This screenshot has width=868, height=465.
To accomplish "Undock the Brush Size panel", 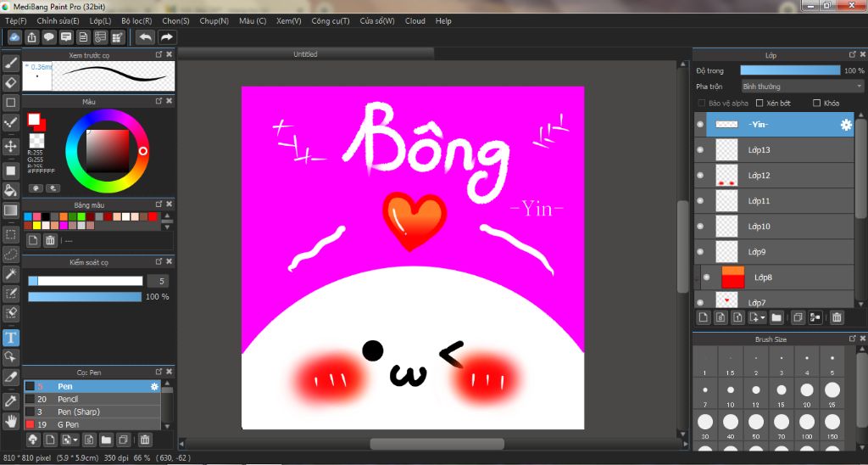I will tap(853, 338).
